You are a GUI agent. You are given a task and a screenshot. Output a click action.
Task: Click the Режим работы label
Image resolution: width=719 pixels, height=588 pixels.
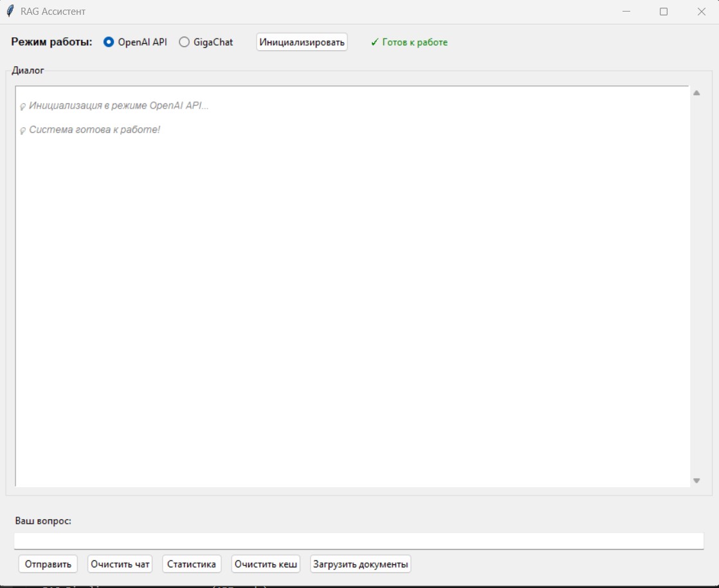(52, 42)
